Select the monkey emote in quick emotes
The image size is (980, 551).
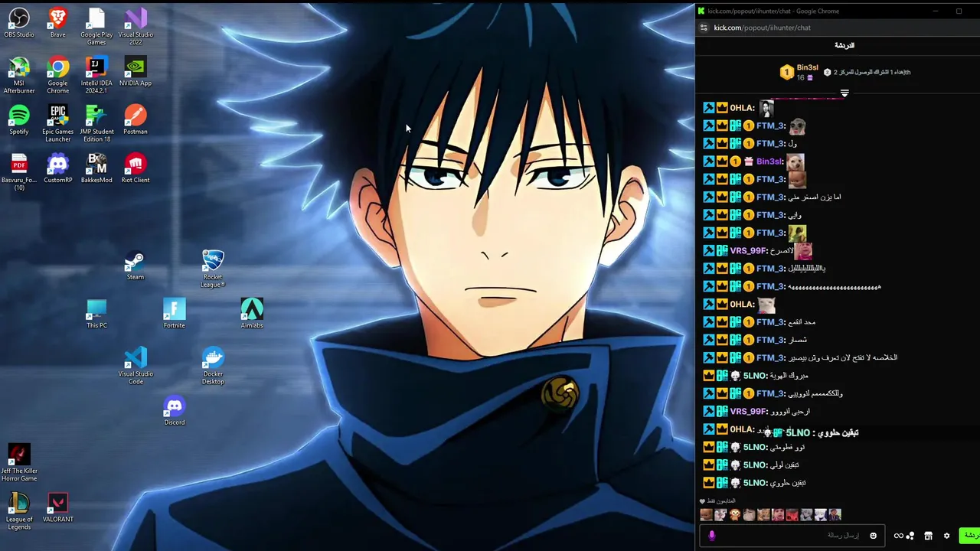[x=734, y=515]
